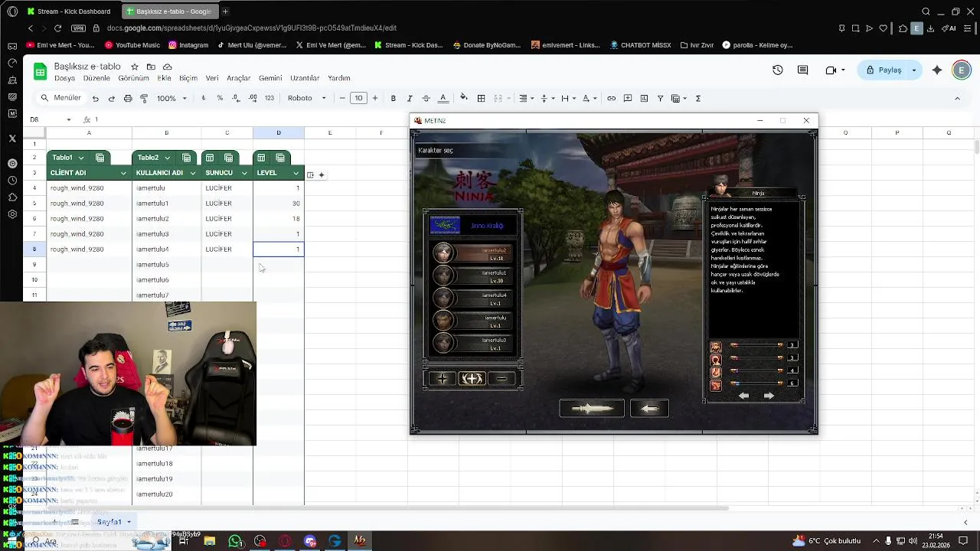Toggle italic formatting

tap(410, 98)
